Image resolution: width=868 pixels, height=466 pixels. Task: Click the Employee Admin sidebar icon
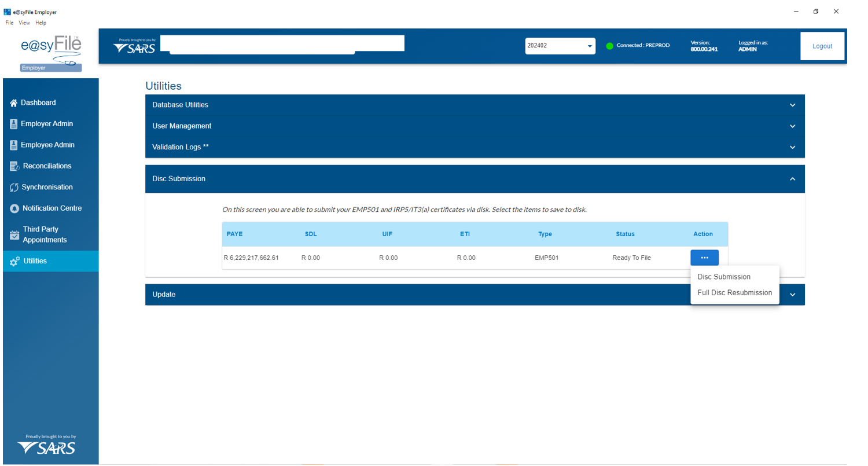(x=14, y=145)
